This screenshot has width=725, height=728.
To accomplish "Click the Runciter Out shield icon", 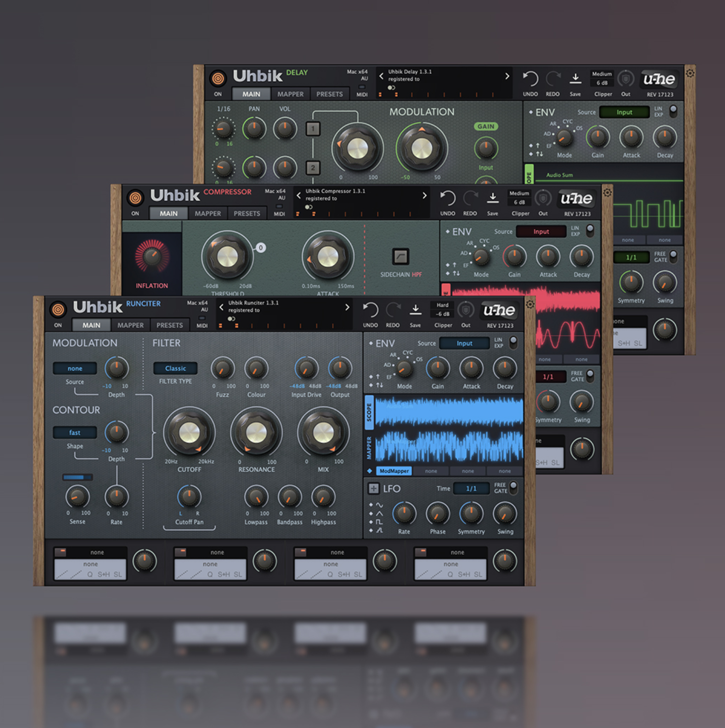I will coord(465,310).
